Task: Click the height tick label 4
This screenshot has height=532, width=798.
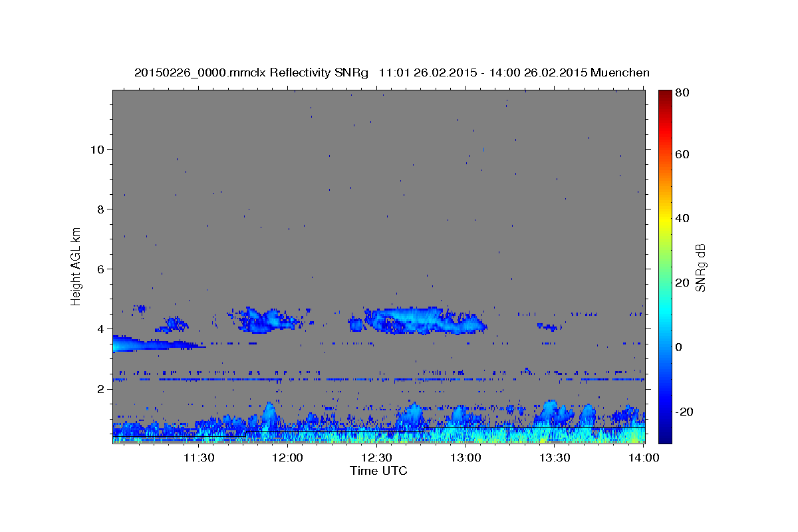Action: tap(101, 329)
